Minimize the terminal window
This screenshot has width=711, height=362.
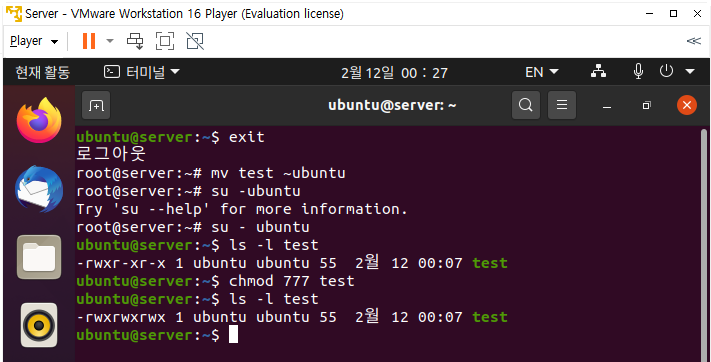(607, 106)
